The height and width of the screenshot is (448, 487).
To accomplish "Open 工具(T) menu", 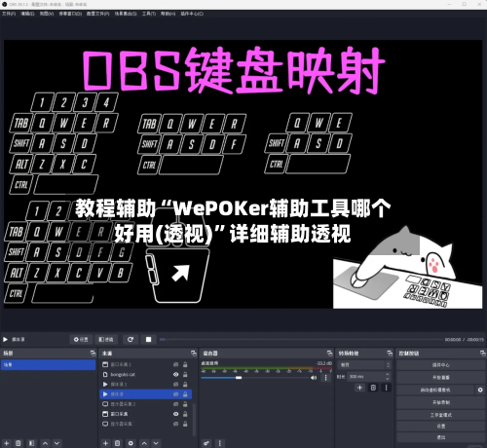I will pos(149,14).
